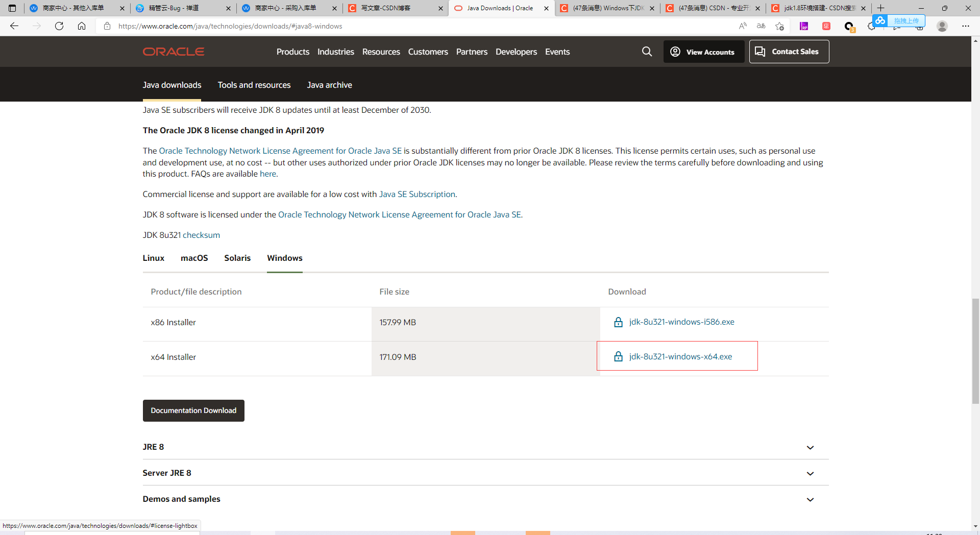The height and width of the screenshot is (535, 980).
Task: Expand the Demos and samples section
Action: coord(811,499)
